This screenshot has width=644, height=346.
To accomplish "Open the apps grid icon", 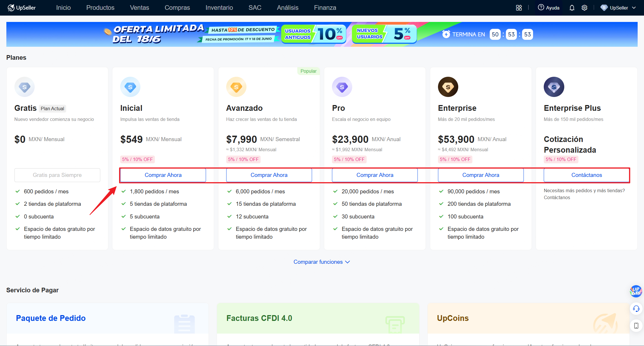I will (x=519, y=8).
